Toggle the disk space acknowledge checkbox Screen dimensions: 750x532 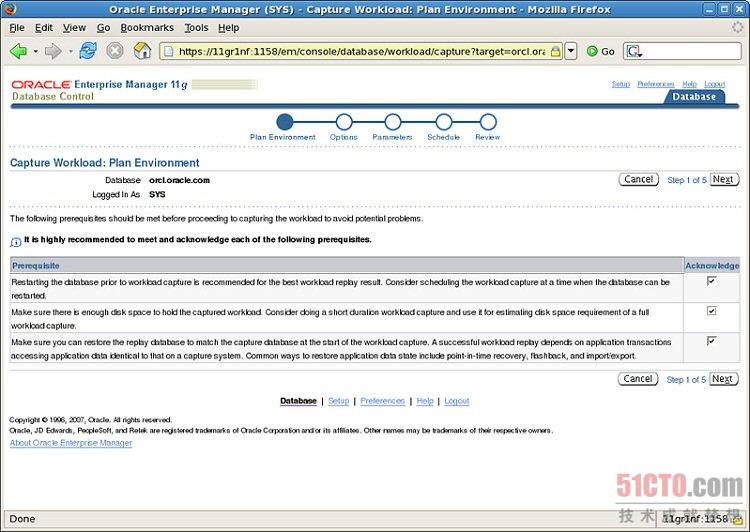(x=711, y=311)
